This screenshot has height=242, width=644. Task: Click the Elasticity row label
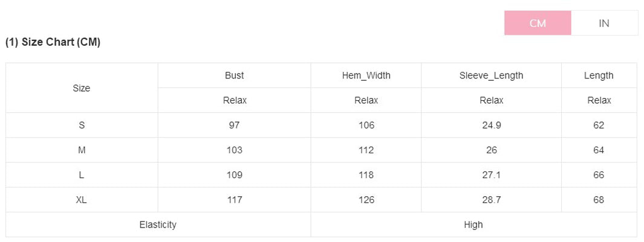pyautogui.click(x=158, y=224)
